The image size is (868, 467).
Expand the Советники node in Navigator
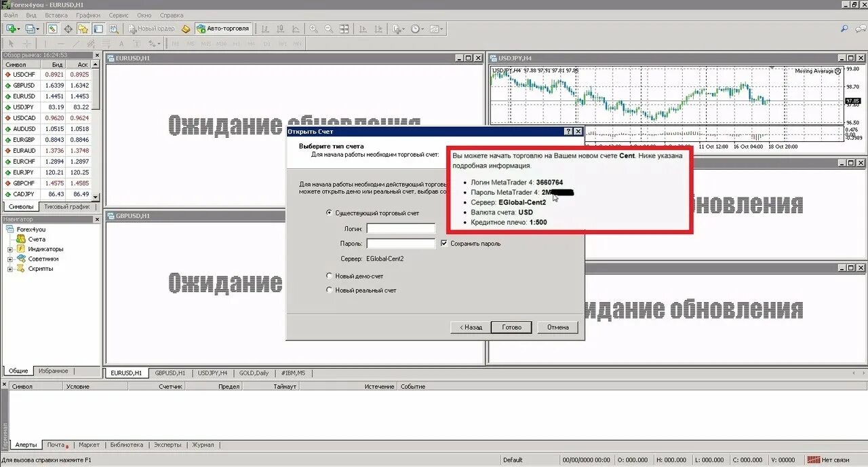pyautogui.click(x=10, y=259)
